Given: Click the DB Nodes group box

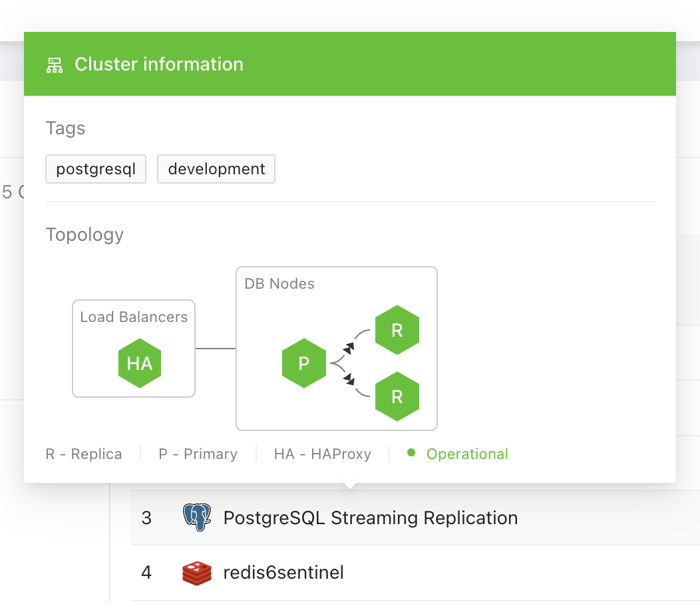Looking at the screenshot, I should [278, 283].
